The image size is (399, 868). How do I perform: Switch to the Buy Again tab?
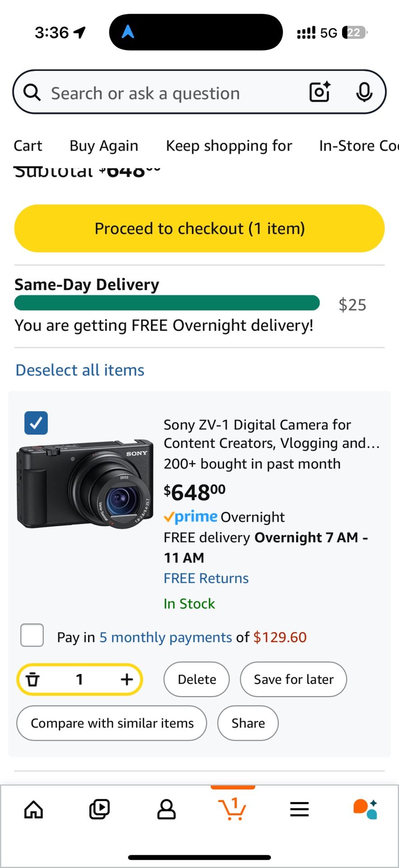(104, 146)
